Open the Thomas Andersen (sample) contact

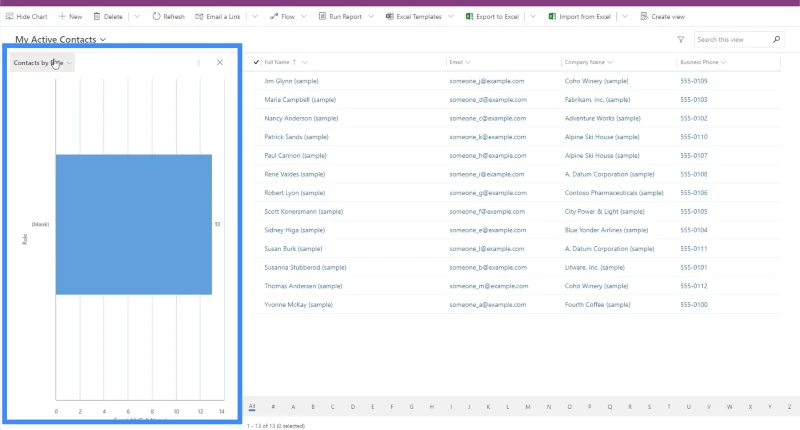pos(303,286)
